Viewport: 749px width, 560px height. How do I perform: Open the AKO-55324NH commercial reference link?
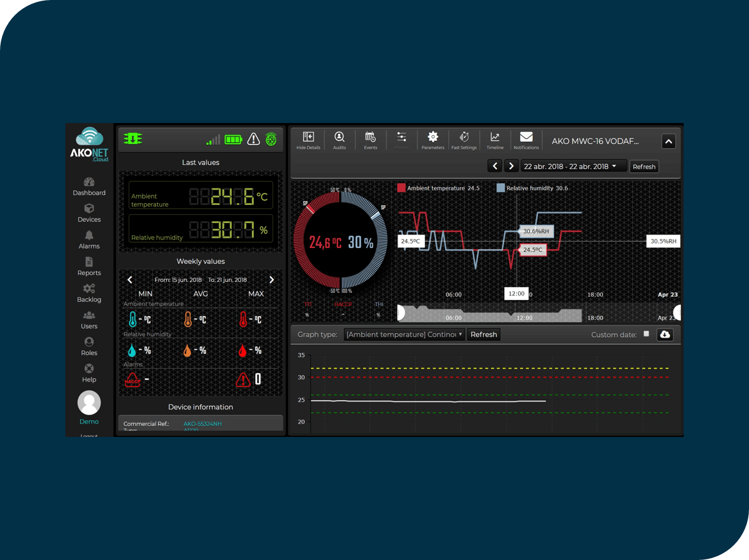click(203, 424)
